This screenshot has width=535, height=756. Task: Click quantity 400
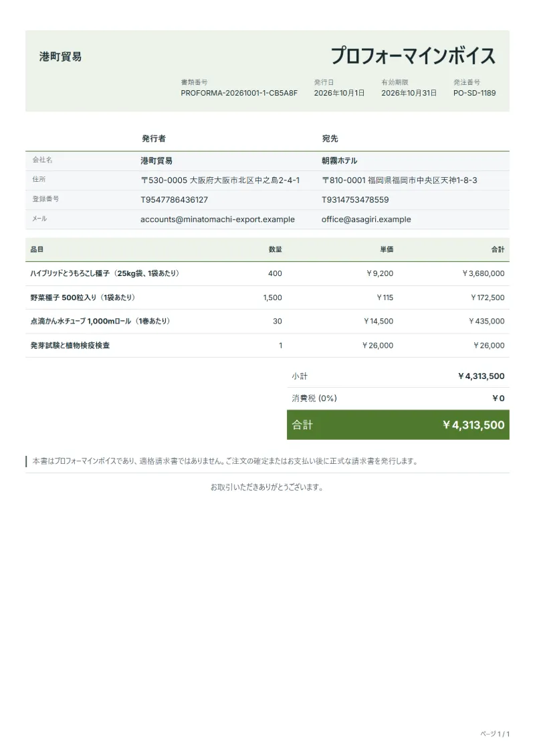click(x=275, y=274)
